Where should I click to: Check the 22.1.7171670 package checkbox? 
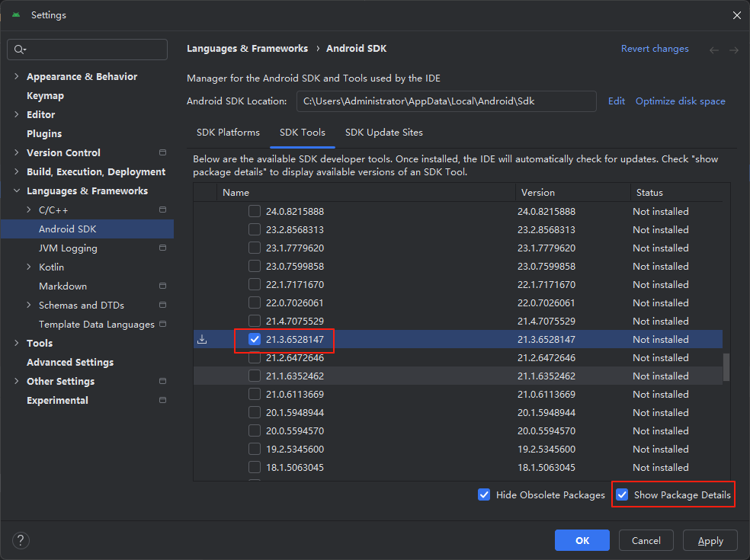click(255, 284)
